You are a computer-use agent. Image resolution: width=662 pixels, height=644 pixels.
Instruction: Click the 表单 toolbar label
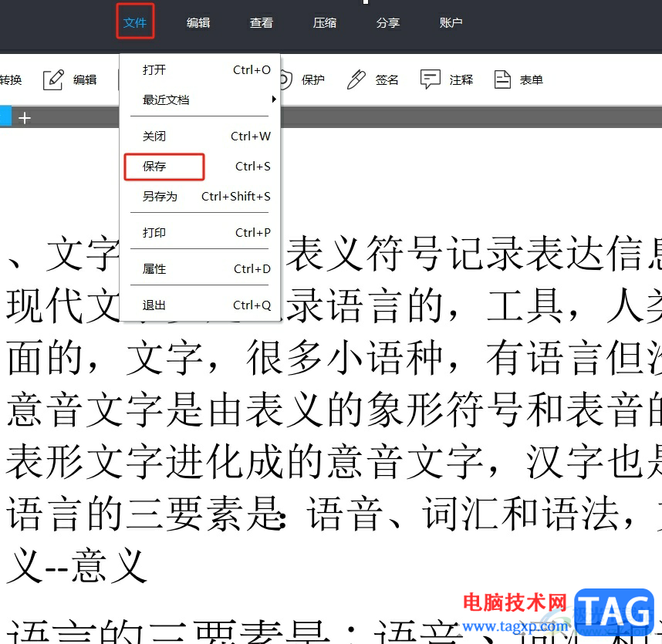tap(531, 79)
